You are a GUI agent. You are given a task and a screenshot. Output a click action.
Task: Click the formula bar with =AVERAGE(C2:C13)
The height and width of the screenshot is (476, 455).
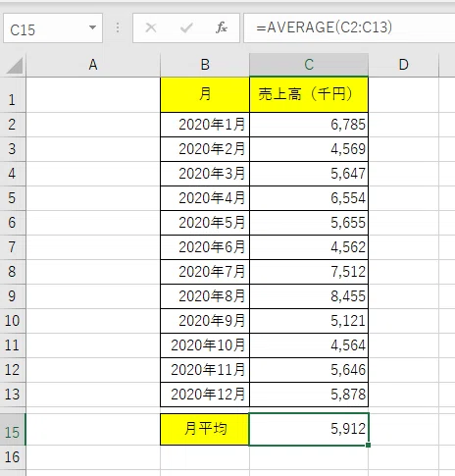pos(349,28)
